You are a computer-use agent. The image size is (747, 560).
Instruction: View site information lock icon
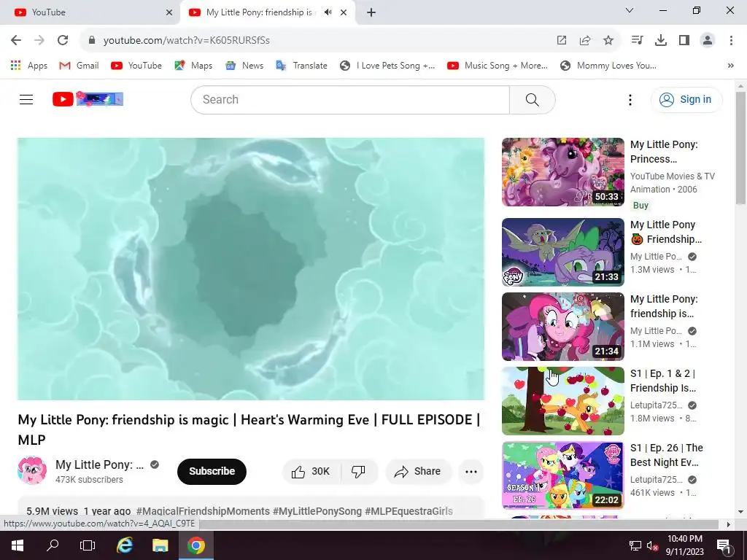[x=92, y=41]
